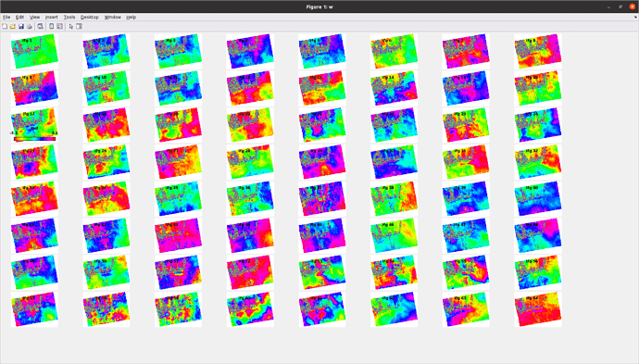Open the Tools menu
The image size is (639, 364).
click(69, 17)
